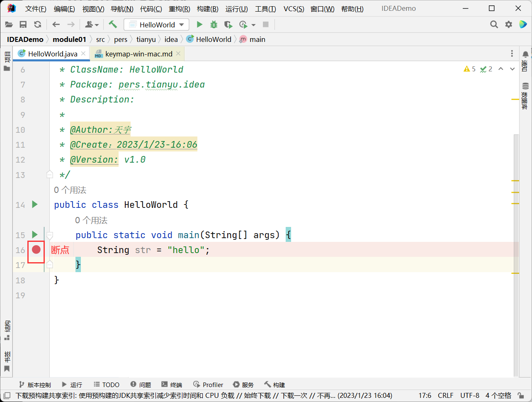Open the 数据库 database tool window
The height and width of the screenshot is (402, 532).
[x=525, y=95]
